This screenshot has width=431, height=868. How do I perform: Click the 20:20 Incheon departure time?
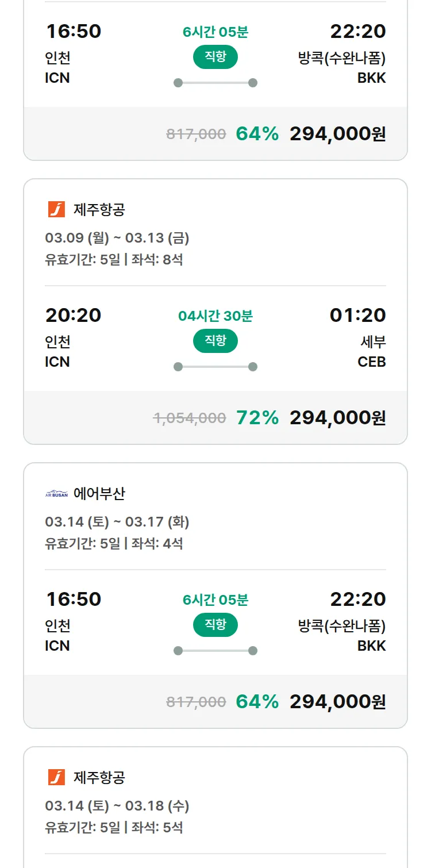(73, 315)
